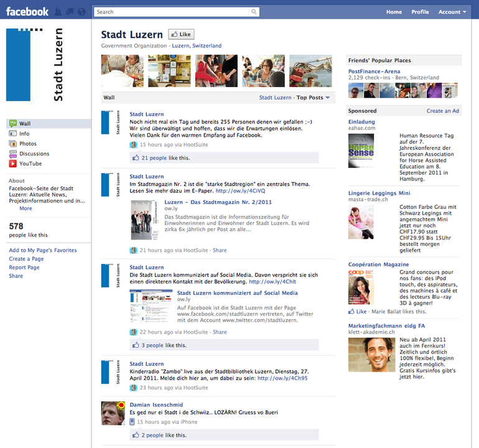Viewport: 479px width, 448px height.
Task: Open the http://ow.ly/4CiVQ link
Action: (240, 190)
